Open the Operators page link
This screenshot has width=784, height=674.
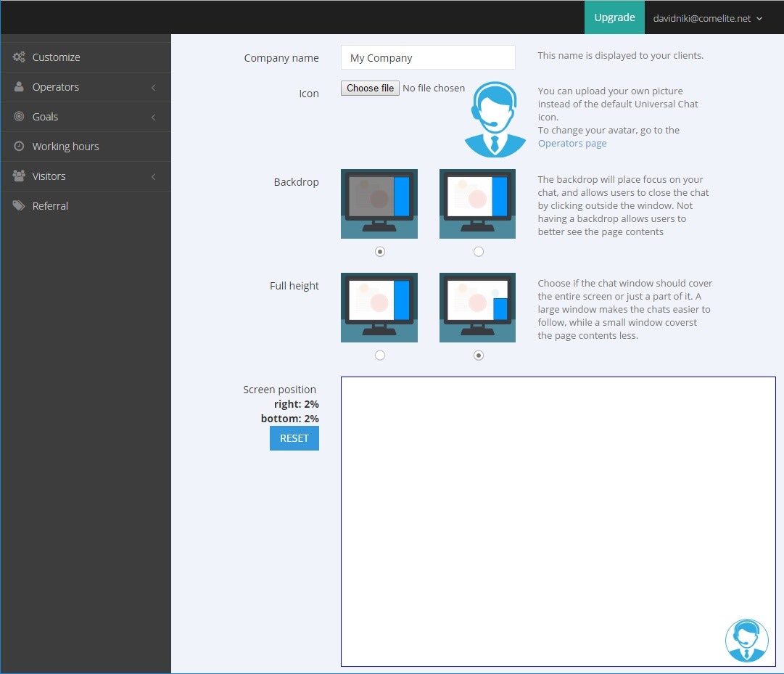coord(572,143)
